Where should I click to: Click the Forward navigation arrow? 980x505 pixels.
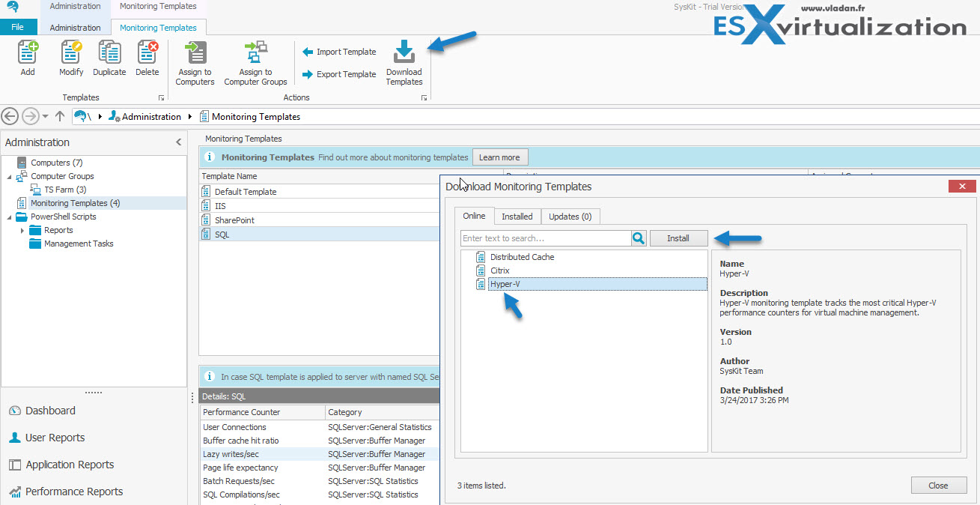point(30,116)
